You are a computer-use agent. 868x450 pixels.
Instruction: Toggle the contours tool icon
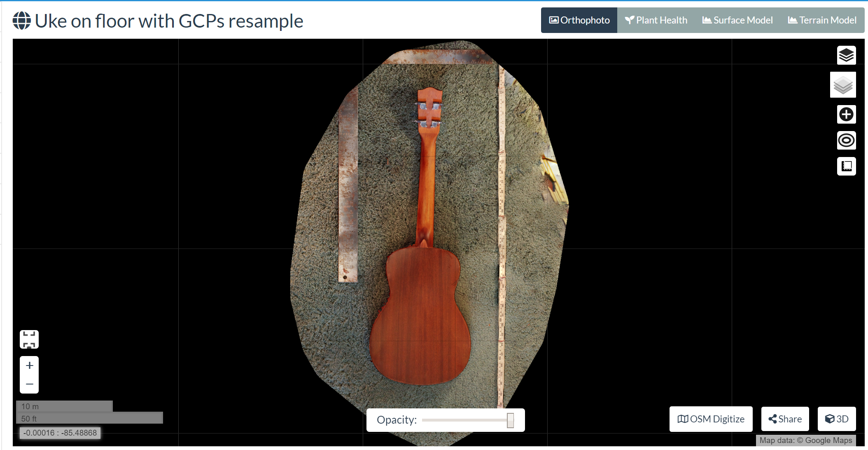point(846,141)
